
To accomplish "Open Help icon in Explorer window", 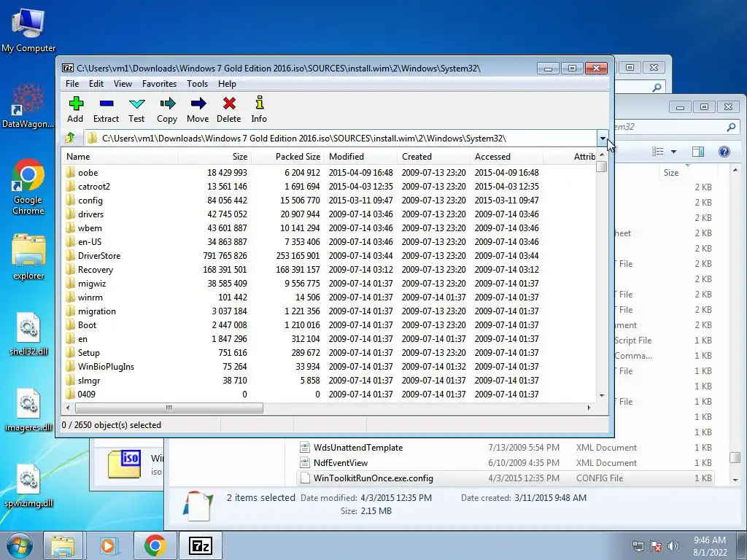I will point(724,152).
